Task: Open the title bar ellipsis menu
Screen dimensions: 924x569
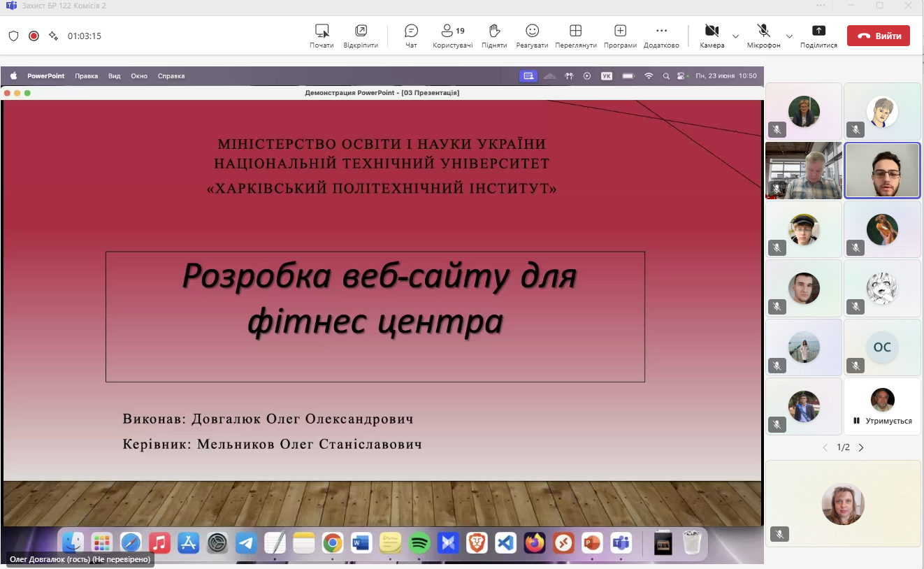Action: (x=821, y=6)
